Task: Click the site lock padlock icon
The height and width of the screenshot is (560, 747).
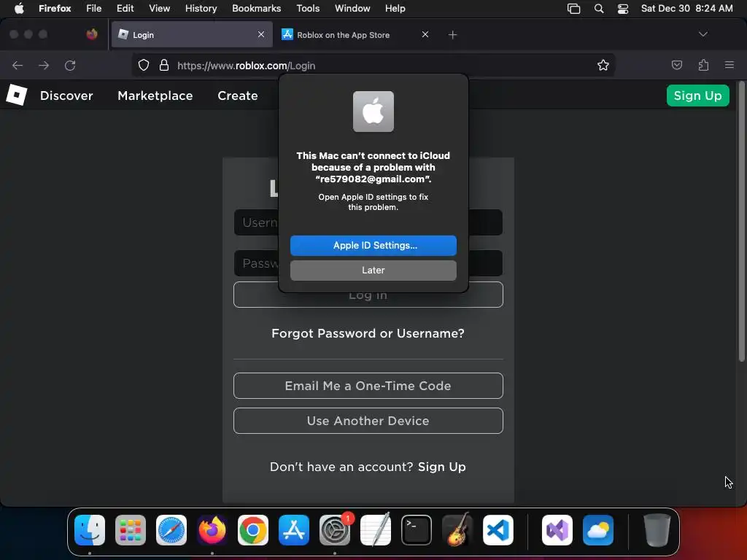Action: point(164,65)
